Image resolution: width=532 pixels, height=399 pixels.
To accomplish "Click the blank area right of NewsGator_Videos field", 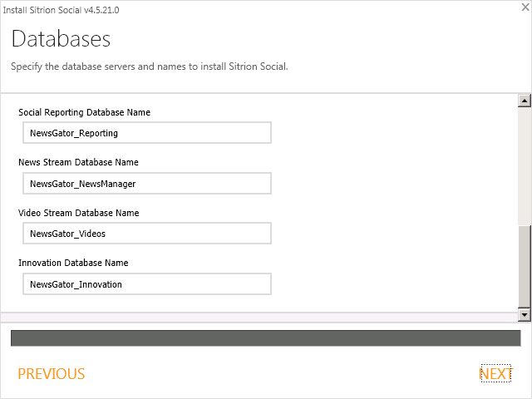I will pyautogui.click(x=391, y=234).
